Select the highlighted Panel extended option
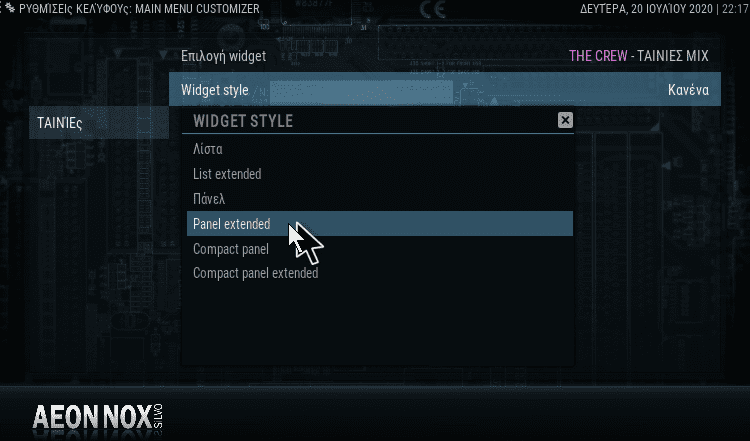750x441 pixels. pyautogui.click(x=380, y=224)
